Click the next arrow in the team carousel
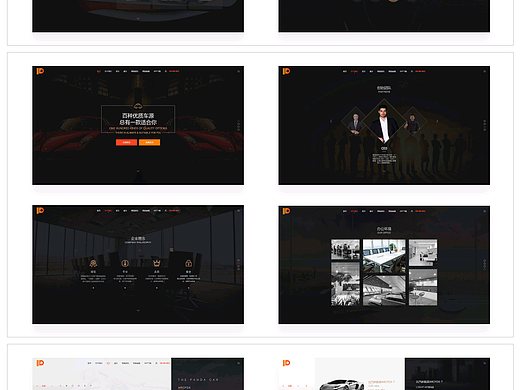The width and height of the screenshot is (520, 390). 437,121
